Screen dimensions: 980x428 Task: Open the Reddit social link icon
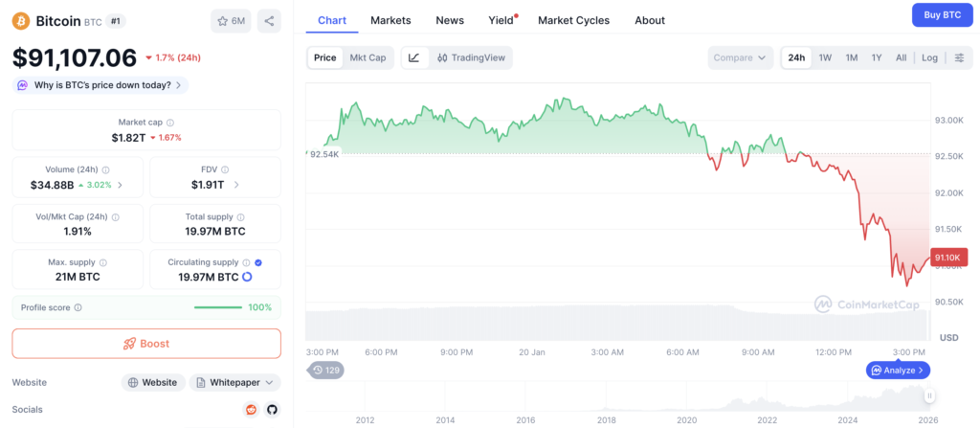tap(252, 410)
